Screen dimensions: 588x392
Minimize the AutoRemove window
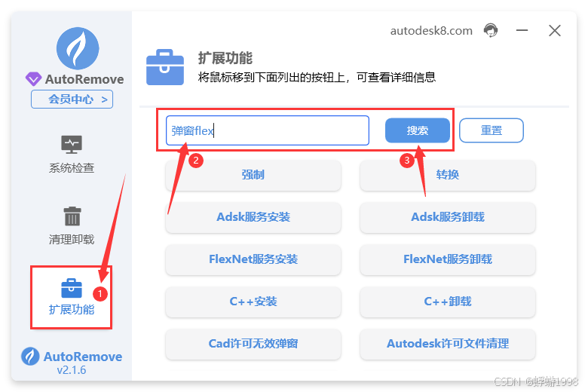[x=522, y=30]
